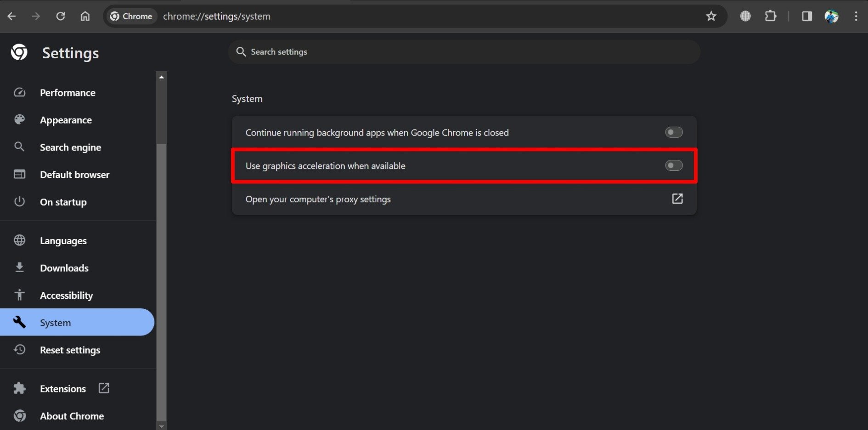This screenshot has width=868, height=430.
Task: Click the profile avatar icon
Action: 832,16
